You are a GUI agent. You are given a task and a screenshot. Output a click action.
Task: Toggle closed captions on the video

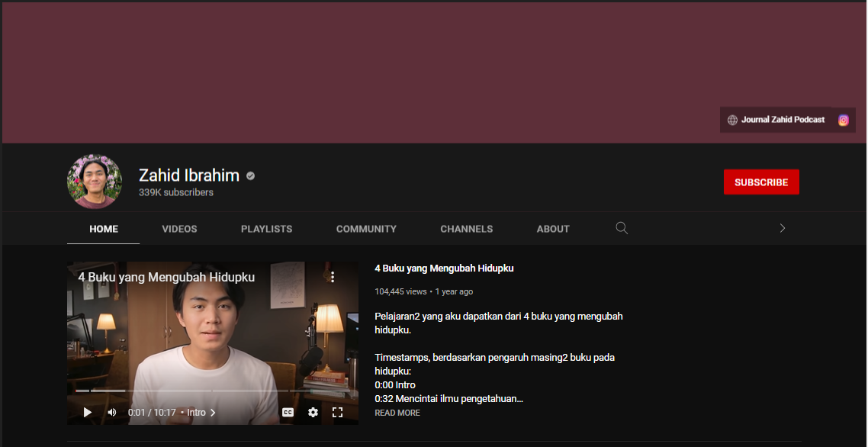(x=288, y=412)
